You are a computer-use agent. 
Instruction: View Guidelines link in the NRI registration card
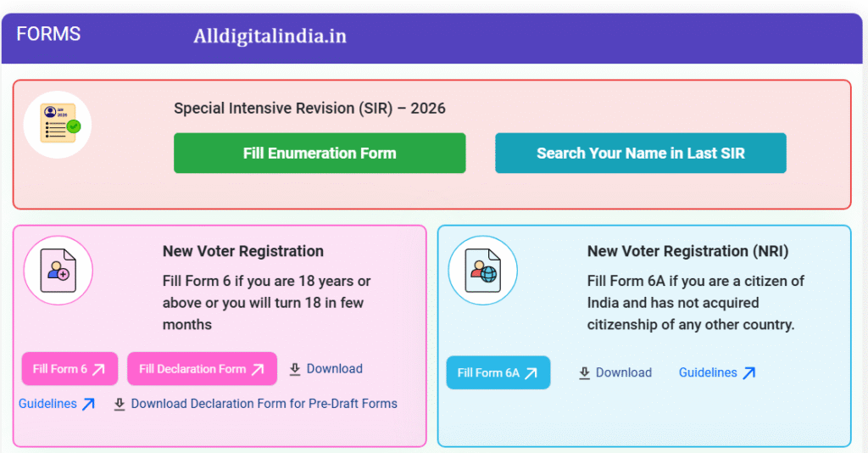(x=708, y=373)
